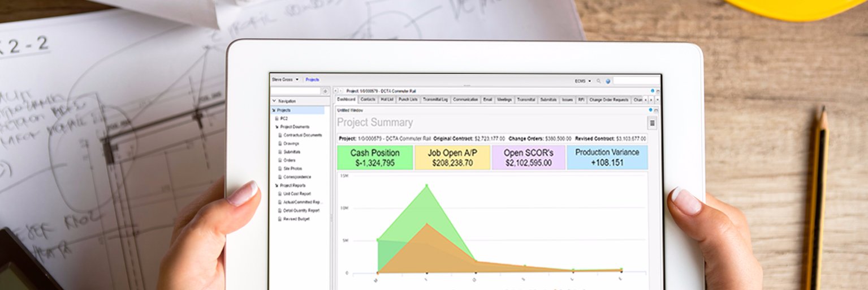Open the Transmittal tab
868x290 pixels.
click(x=526, y=100)
